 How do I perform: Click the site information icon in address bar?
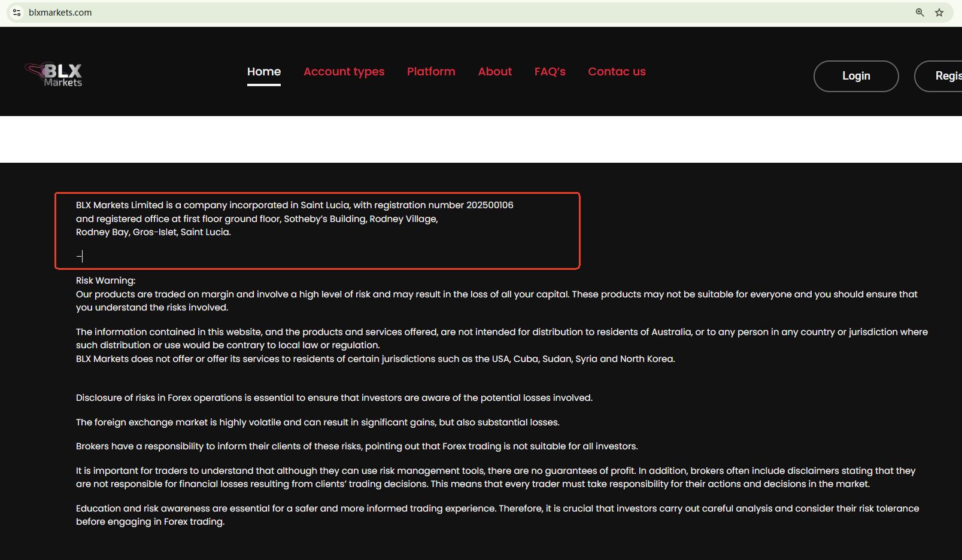(x=17, y=13)
